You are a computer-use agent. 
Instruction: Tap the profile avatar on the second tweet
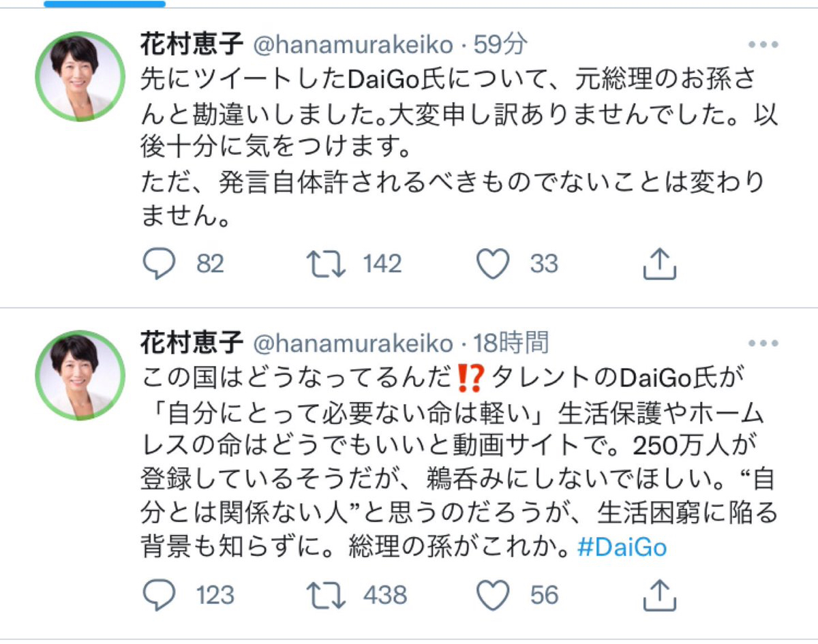tap(80, 374)
